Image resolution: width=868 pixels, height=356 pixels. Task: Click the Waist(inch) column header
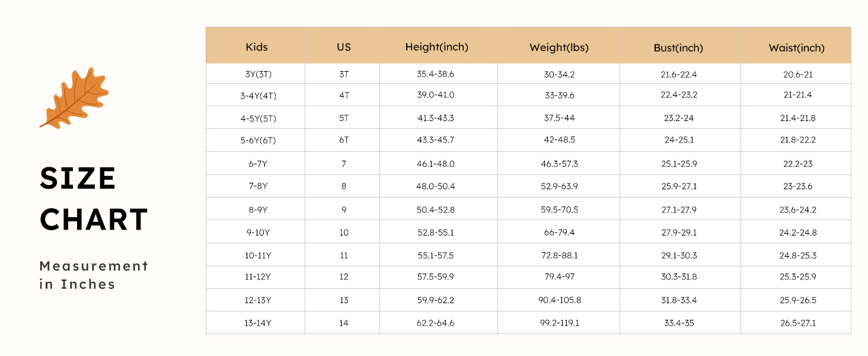click(x=796, y=47)
